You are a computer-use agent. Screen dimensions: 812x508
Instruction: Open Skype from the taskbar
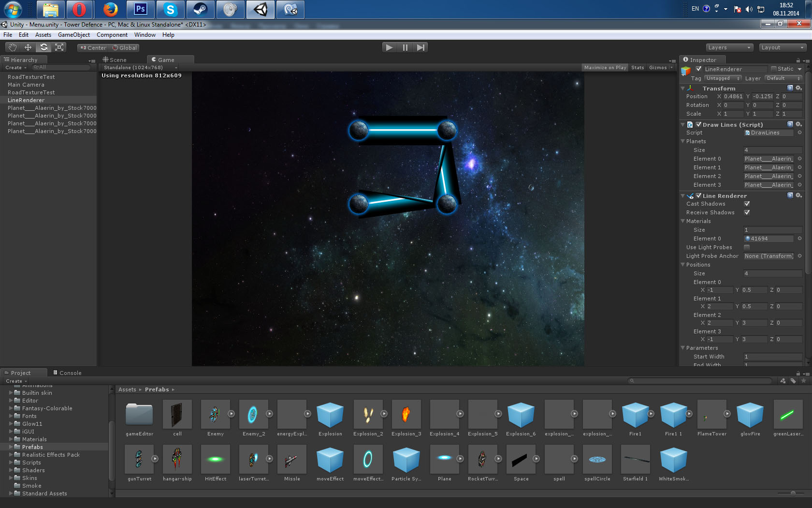tap(171, 9)
